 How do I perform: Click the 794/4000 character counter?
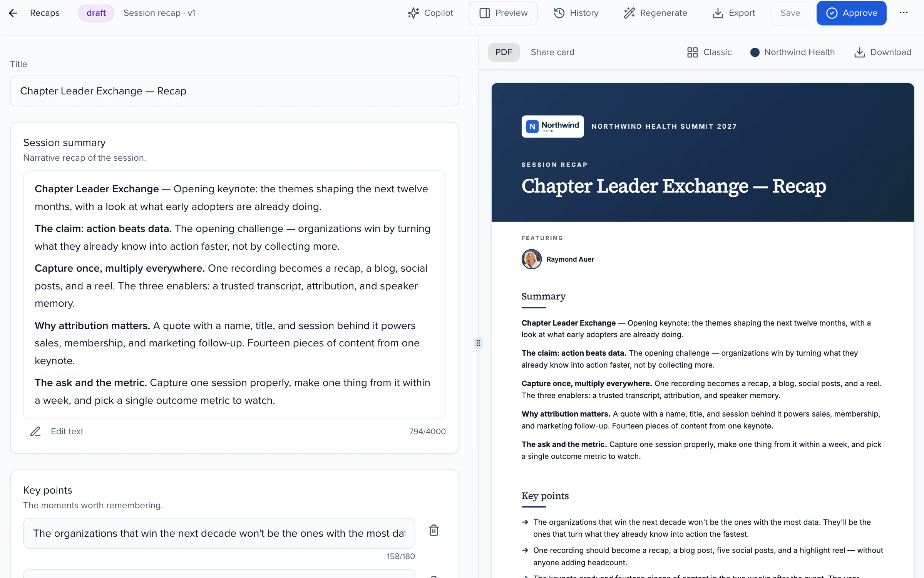[427, 432]
